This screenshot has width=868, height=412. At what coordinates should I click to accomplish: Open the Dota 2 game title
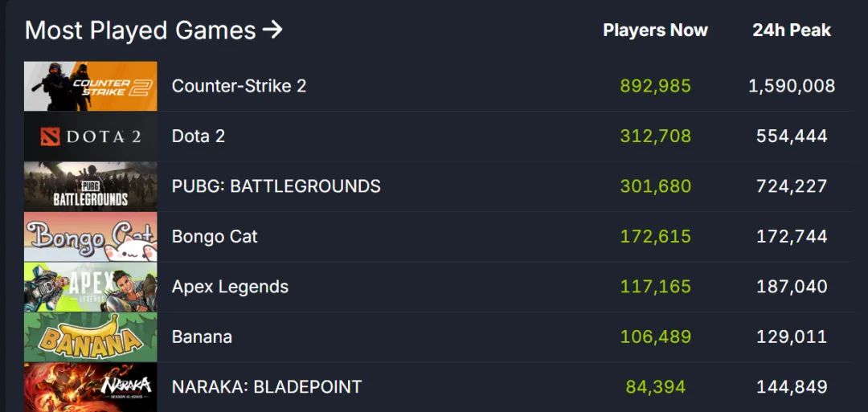[x=199, y=137]
